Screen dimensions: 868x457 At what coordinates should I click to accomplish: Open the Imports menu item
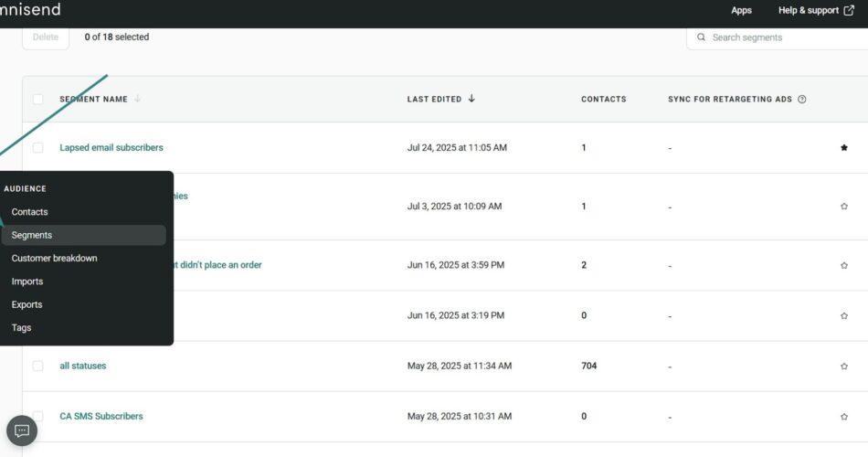(x=26, y=282)
